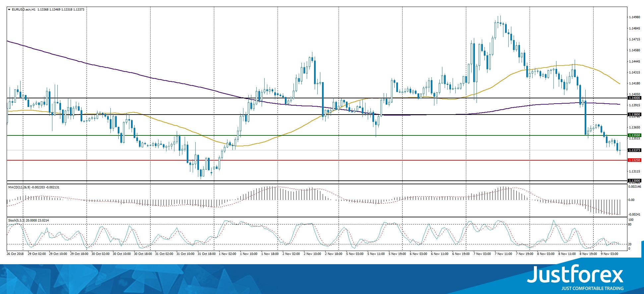Select the 2 Nov 02:00 time label
This screenshot has height=294, width=644.
tap(291, 254)
